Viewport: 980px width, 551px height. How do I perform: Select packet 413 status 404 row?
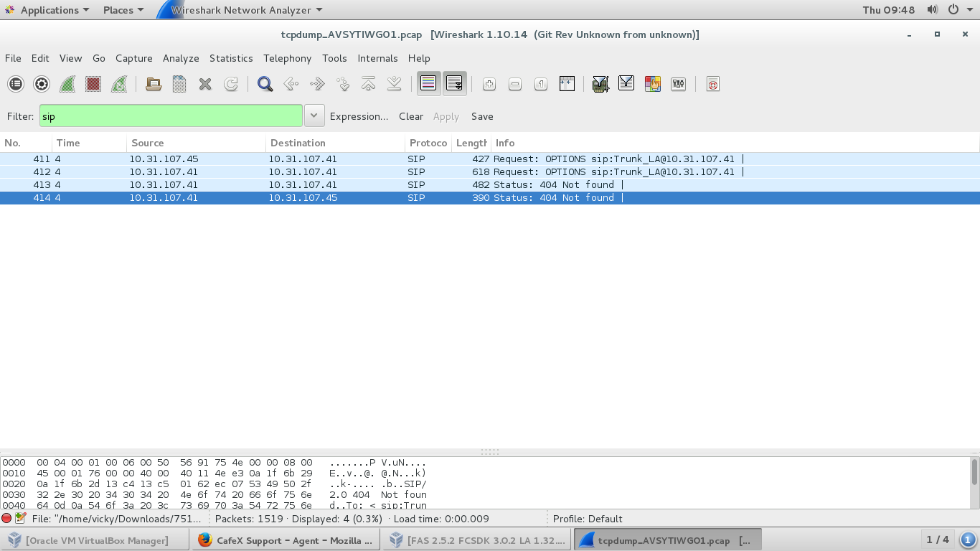pos(490,184)
